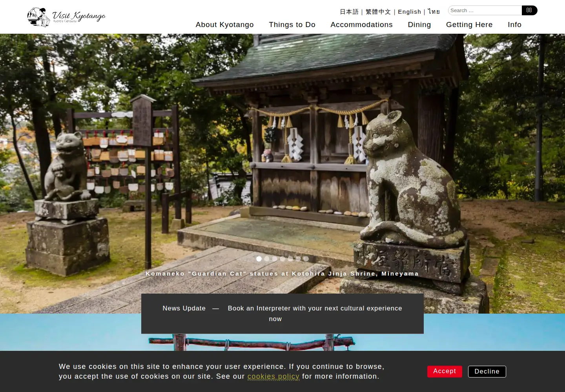Click the Visit Kyotango logo

coord(66,17)
